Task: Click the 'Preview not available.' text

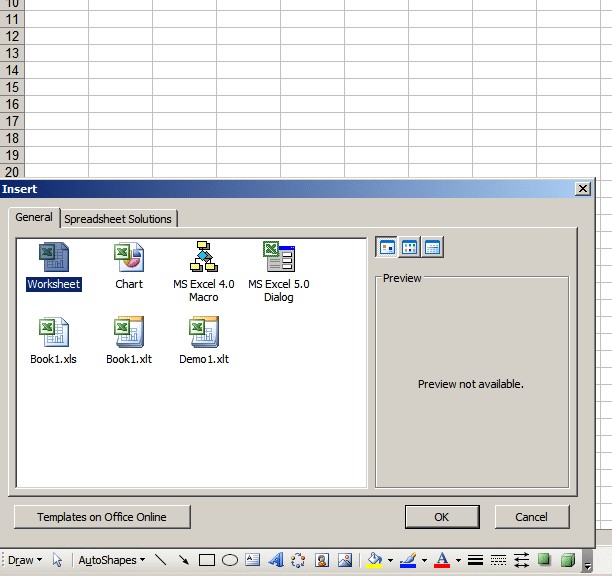Action: pyautogui.click(x=471, y=384)
